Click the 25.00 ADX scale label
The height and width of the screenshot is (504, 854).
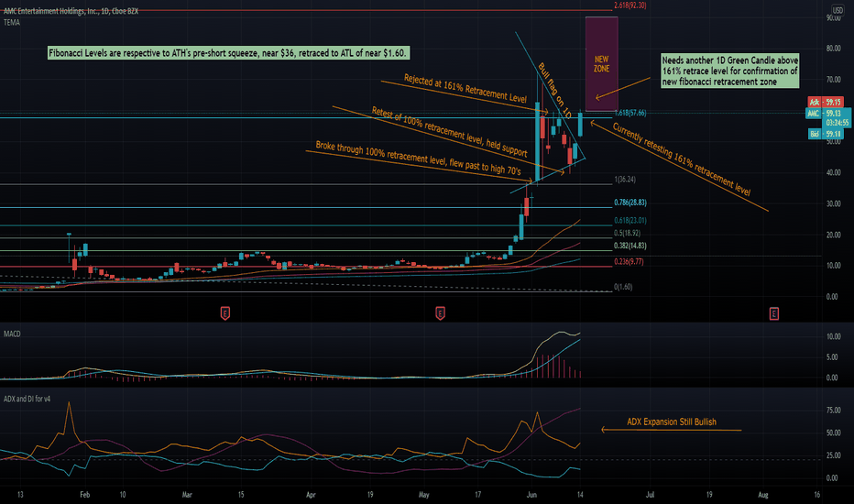click(833, 455)
